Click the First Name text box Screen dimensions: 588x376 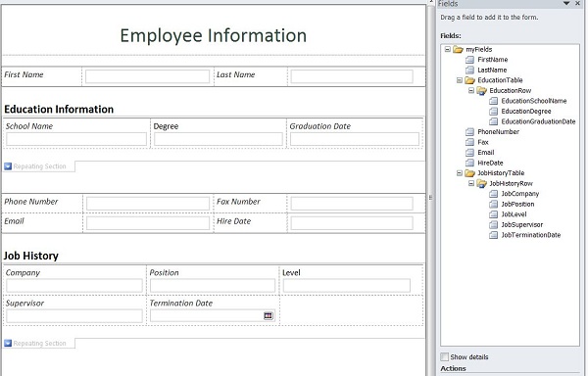[x=147, y=76]
